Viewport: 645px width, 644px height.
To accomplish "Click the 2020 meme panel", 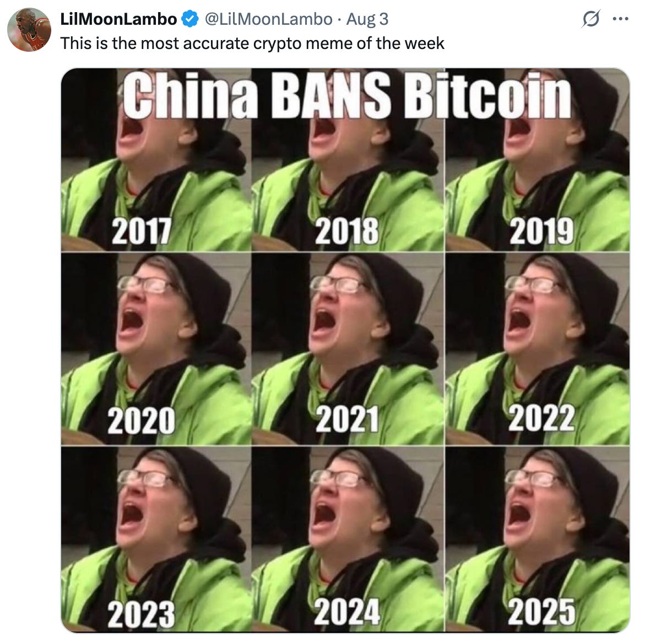I will [156, 348].
